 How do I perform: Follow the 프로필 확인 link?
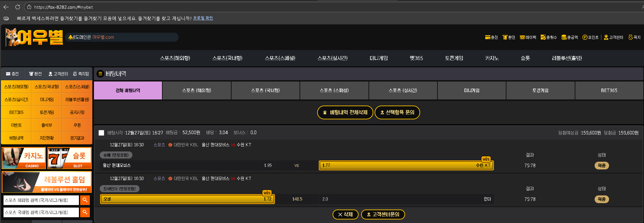coord(203,18)
